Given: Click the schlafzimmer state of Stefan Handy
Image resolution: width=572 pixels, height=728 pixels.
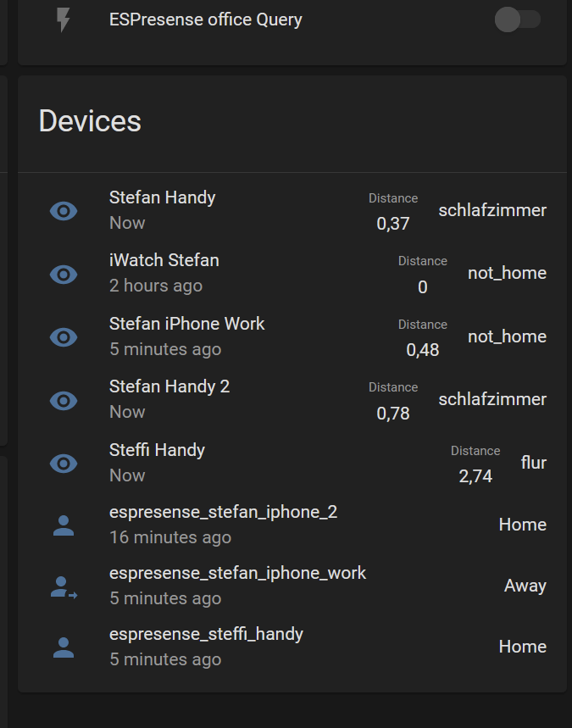Looking at the screenshot, I should 492,210.
